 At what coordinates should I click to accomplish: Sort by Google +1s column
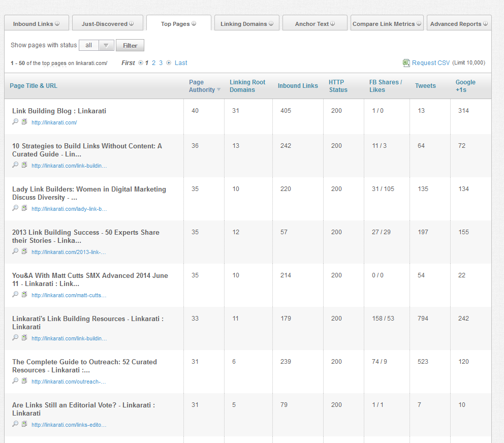(x=465, y=86)
